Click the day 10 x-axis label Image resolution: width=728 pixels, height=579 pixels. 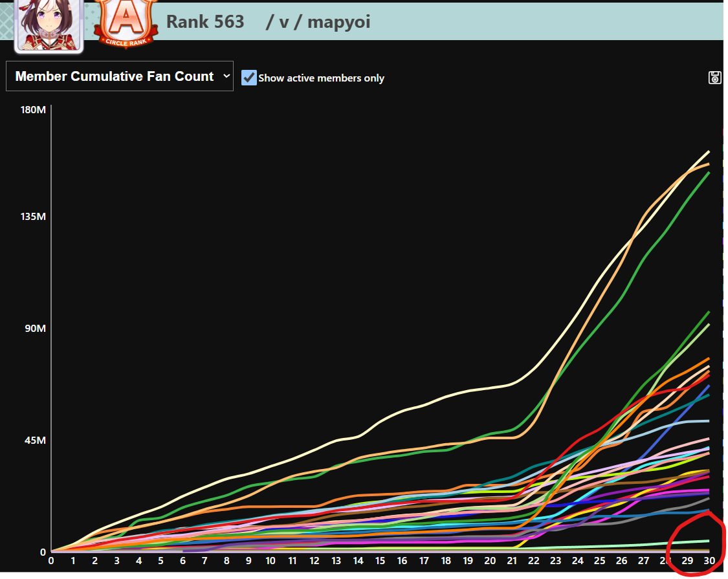point(270,560)
